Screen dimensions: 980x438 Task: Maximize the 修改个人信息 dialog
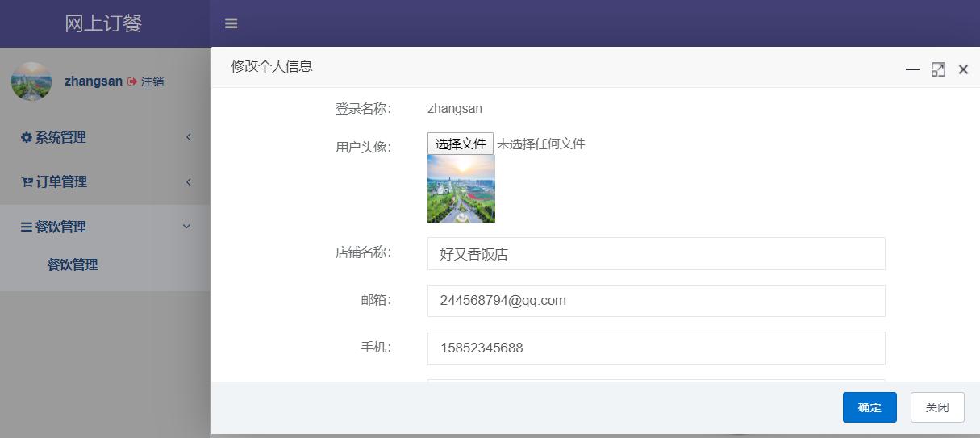coord(938,69)
